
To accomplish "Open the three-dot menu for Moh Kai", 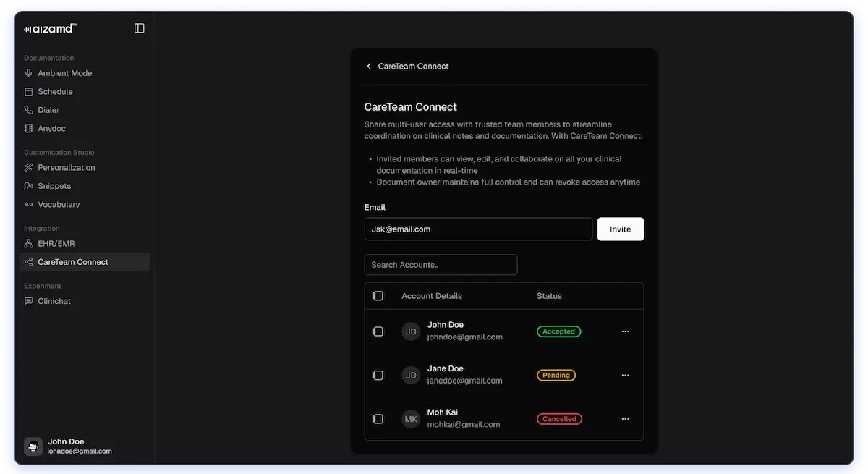I will [x=626, y=419].
